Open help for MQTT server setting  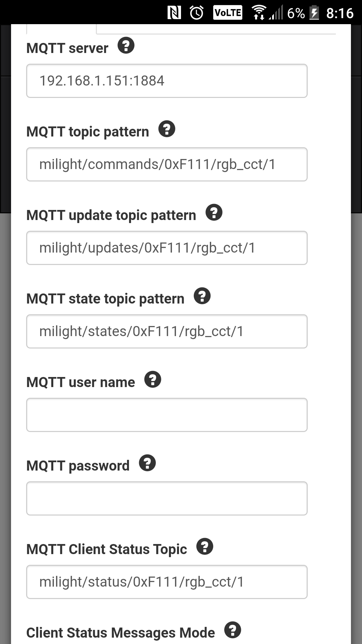126,46
